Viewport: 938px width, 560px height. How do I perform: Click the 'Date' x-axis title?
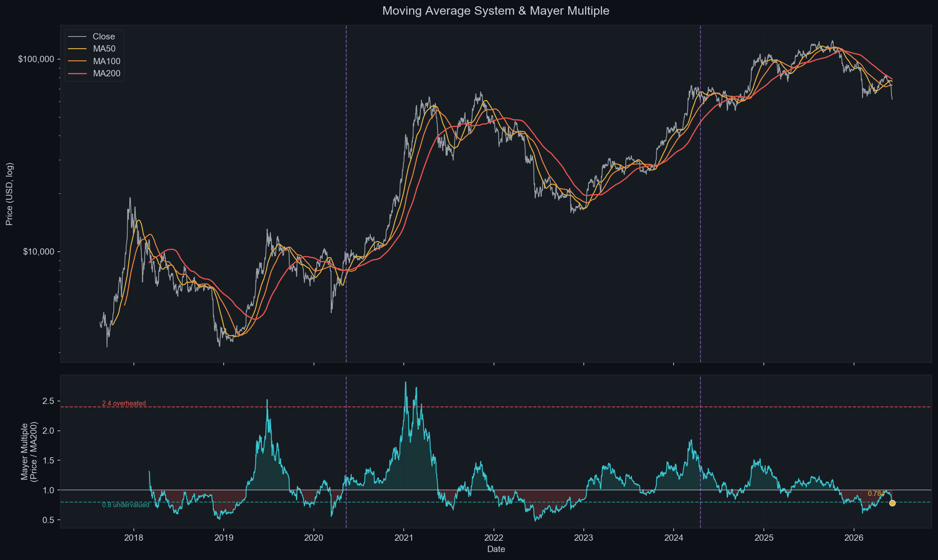coord(496,550)
